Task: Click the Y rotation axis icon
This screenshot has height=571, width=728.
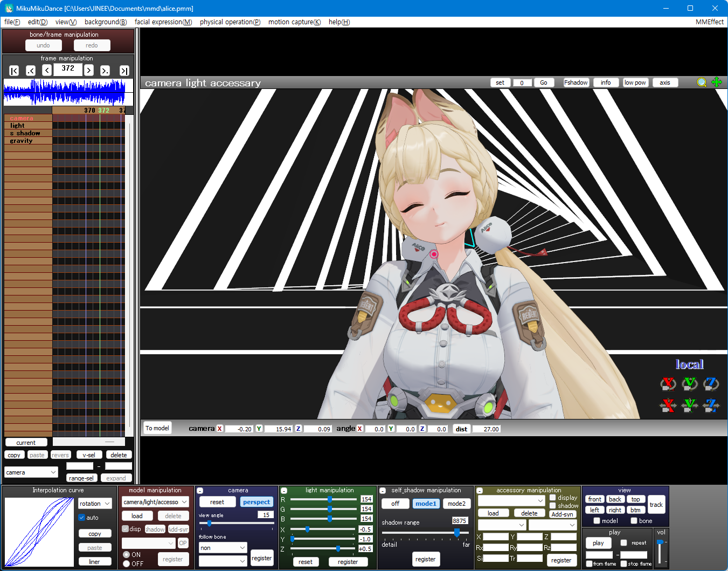Action: [690, 383]
